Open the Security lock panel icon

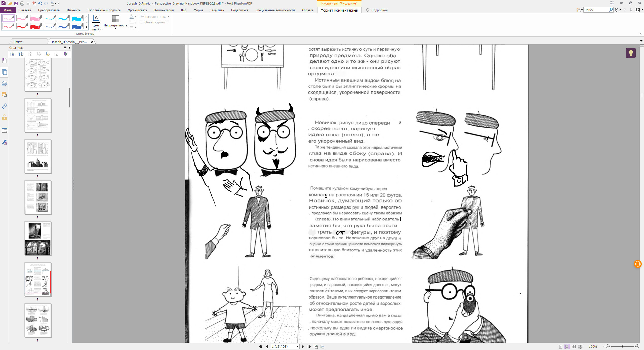tap(5, 117)
